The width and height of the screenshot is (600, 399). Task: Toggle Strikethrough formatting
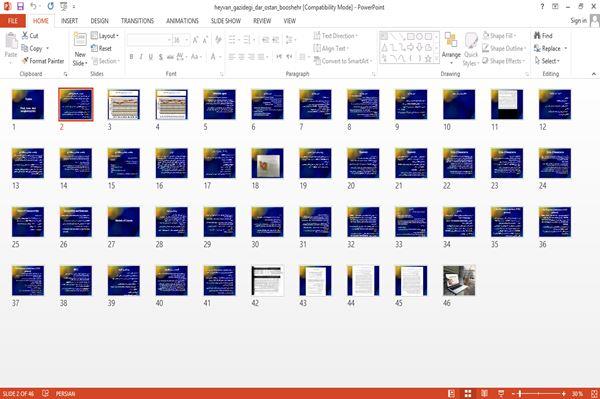point(170,57)
